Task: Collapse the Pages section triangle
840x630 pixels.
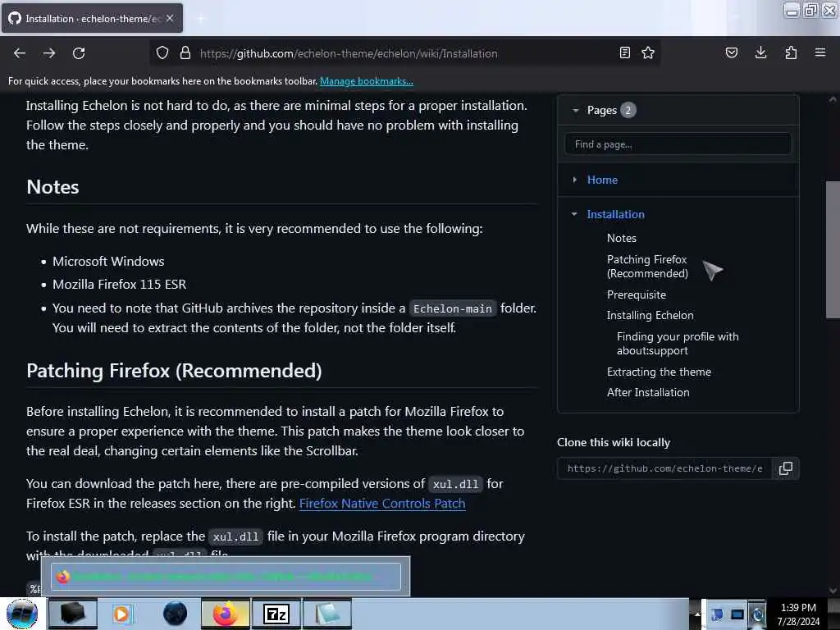Action: [575, 111]
